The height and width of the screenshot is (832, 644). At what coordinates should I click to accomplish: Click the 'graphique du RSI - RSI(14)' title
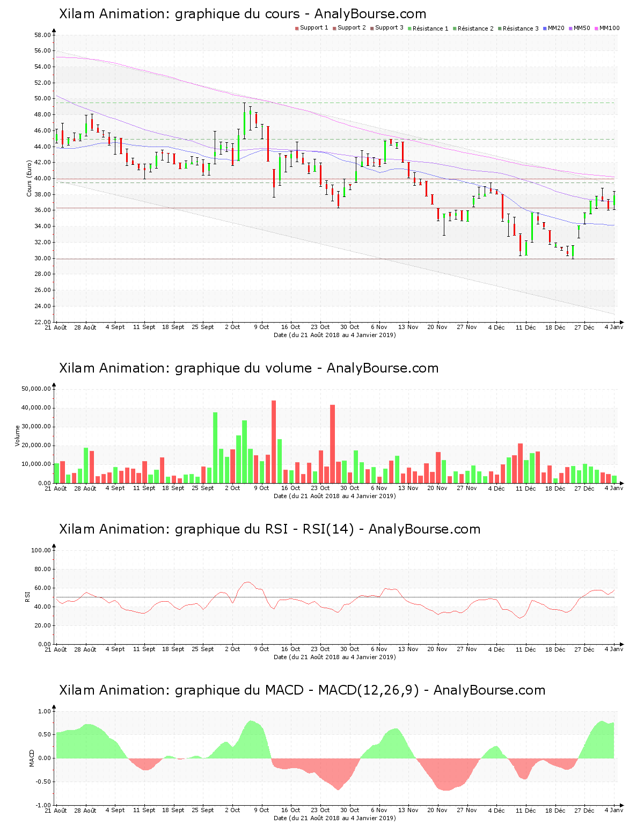[269, 529]
